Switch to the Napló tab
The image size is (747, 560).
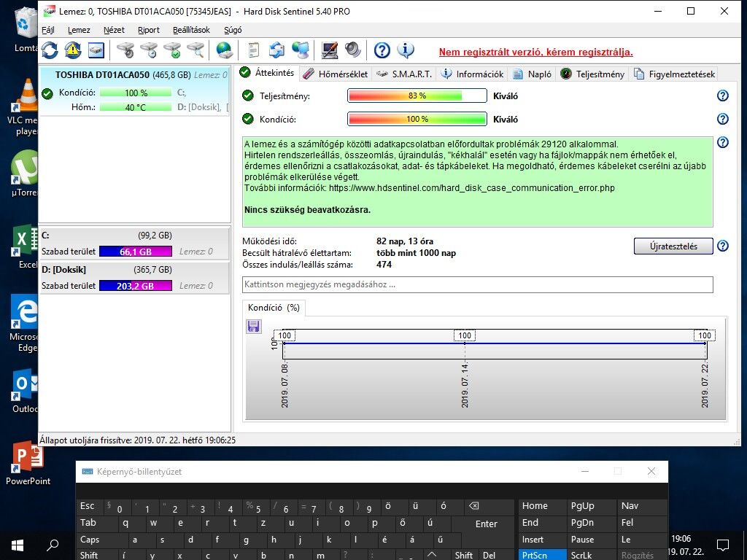(533, 74)
